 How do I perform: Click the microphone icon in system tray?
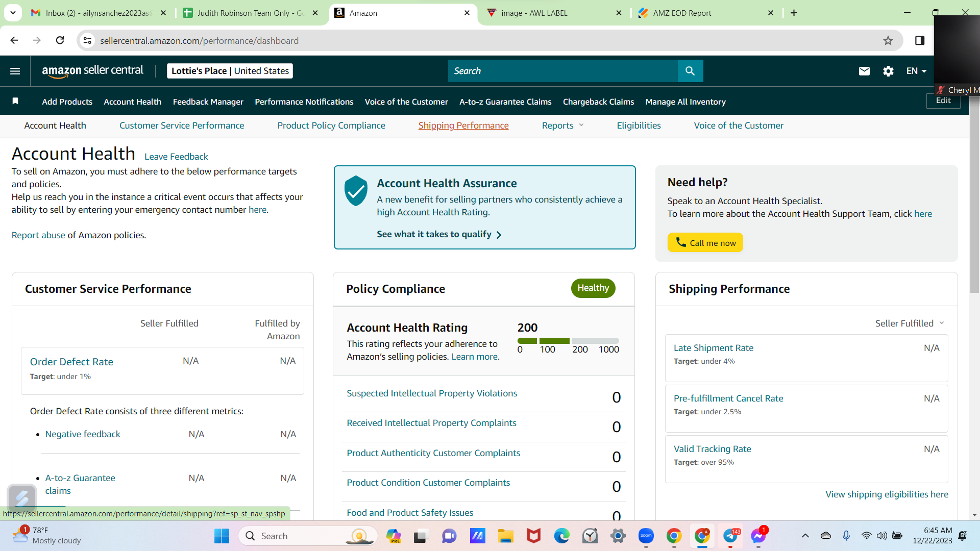[846, 536]
